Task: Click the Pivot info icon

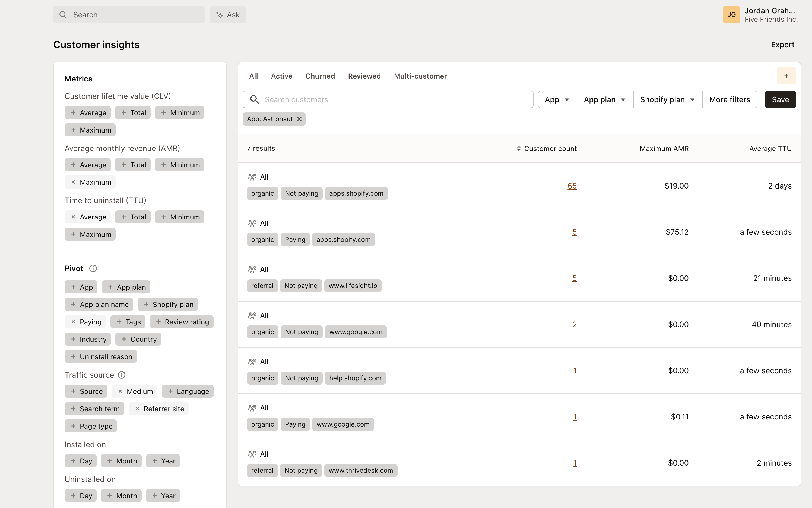Action: [x=93, y=268]
